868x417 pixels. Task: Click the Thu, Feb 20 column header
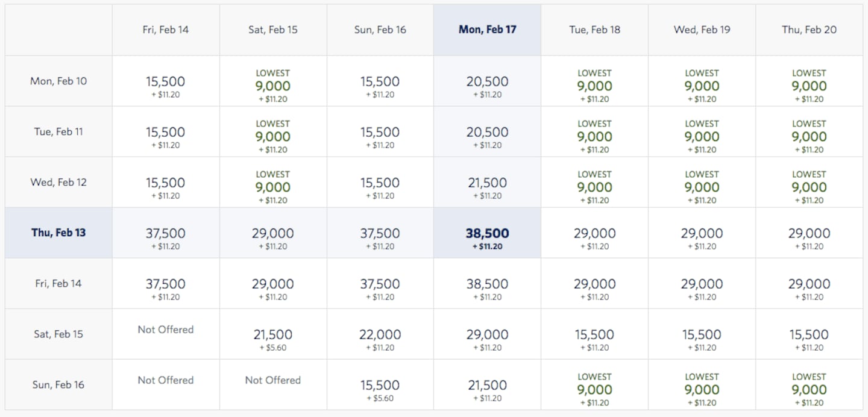[x=809, y=30]
